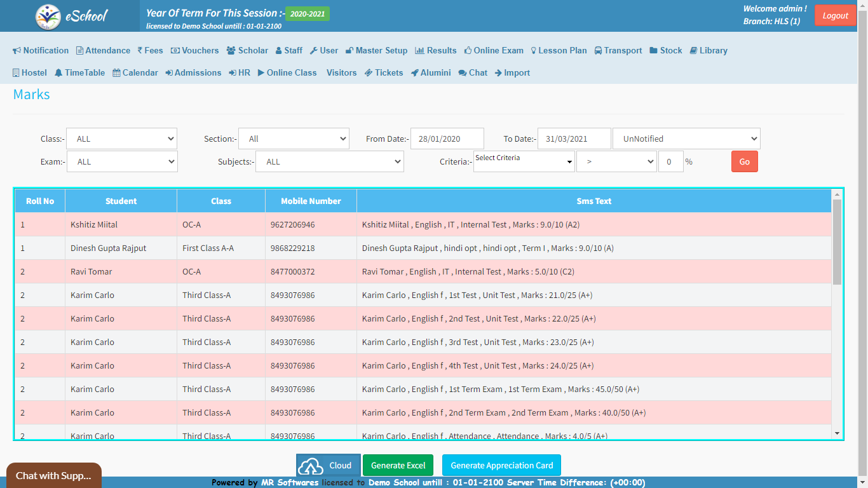Open the Master Setup menu
Screen dimensions: 868x488
376,51
